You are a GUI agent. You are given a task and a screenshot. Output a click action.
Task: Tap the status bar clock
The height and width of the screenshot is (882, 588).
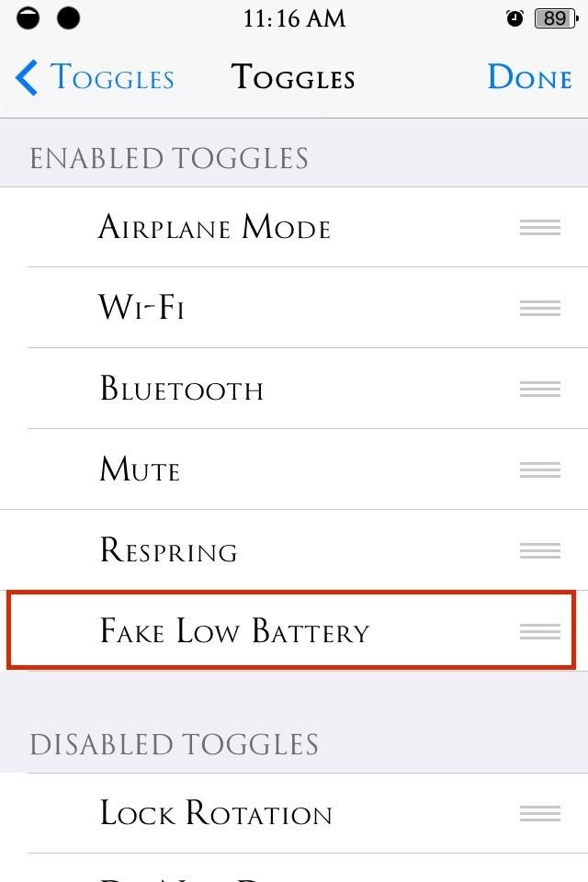click(294, 18)
